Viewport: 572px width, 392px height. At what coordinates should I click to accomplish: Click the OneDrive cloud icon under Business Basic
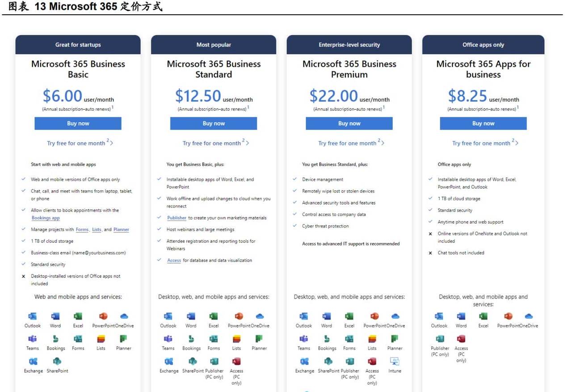pyautogui.click(x=123, y=316)
